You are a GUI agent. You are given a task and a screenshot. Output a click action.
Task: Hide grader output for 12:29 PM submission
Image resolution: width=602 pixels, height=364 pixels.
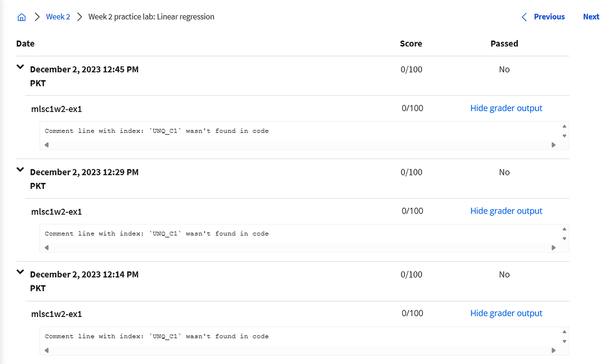click(x=506, y=211)
